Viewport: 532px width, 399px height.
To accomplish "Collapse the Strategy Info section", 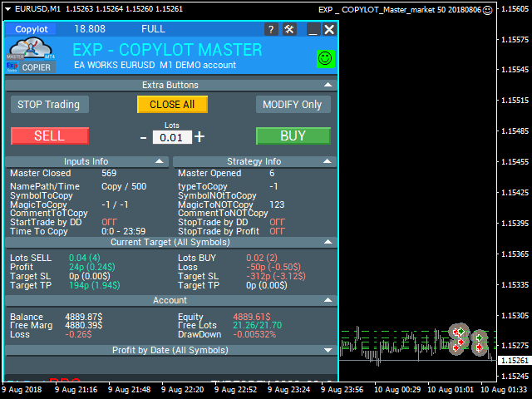I will (x=328, y=161).
